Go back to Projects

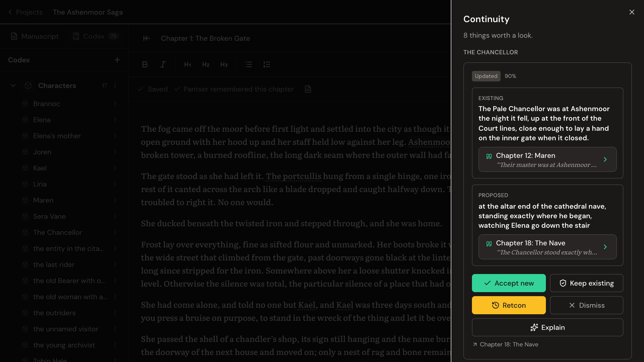pyautogui.click(x=25, y=12)
